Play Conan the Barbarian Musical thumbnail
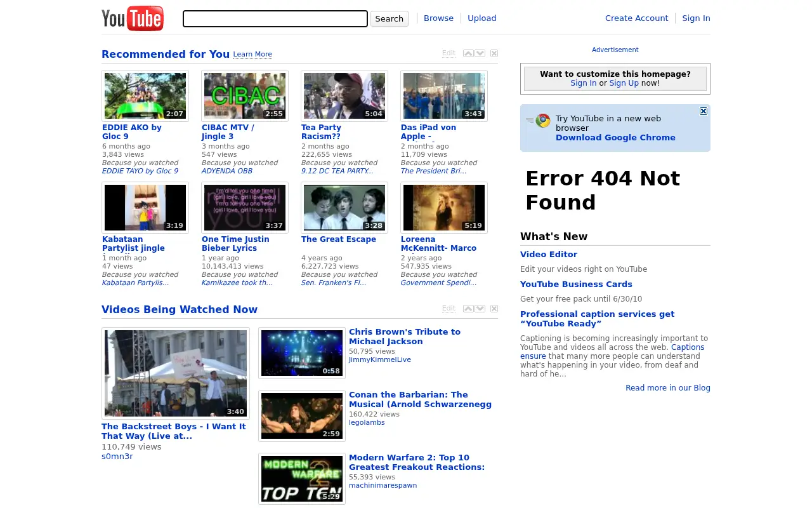The height and width of the screenshot is (508, 812). tap(302, 416)
